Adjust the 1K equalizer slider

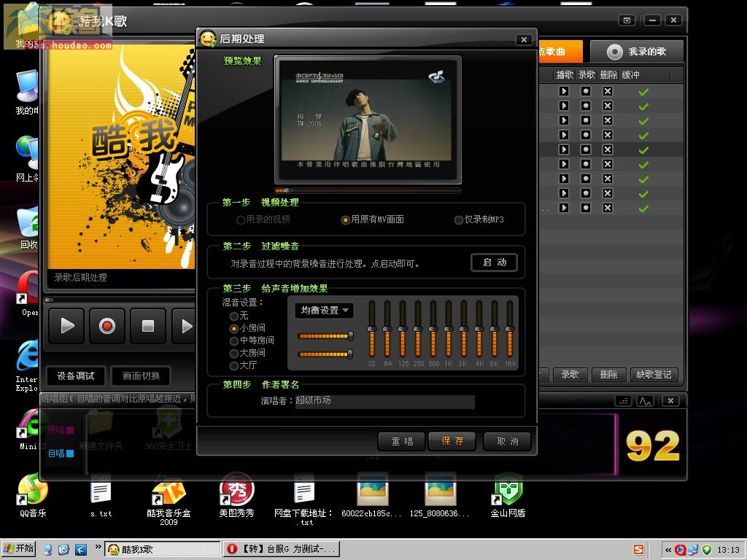(449, 329)
